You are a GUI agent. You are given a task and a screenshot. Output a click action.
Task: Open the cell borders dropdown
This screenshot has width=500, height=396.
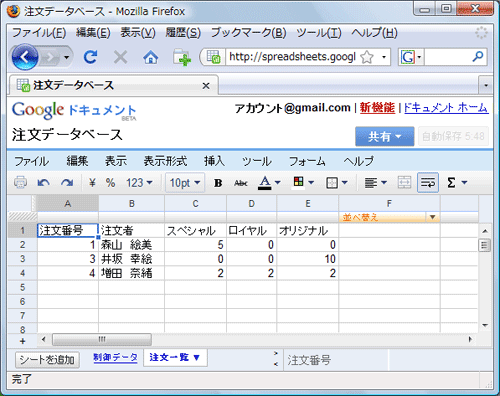pyautogui.click(x=337, y=183)
